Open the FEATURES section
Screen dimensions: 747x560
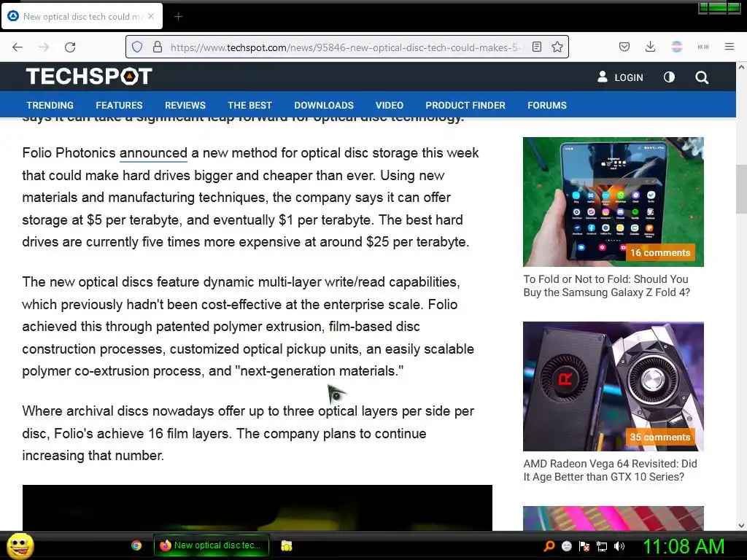(x=119, y=105)
